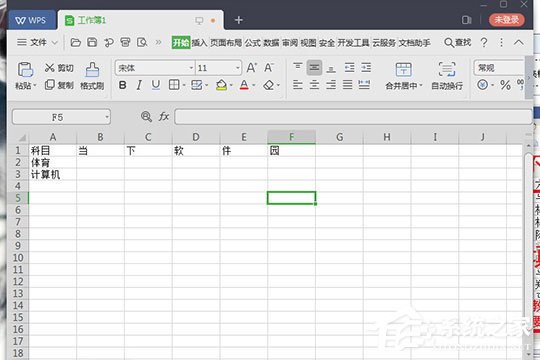Switch to the 数据 Data tab
The width and height of the screenshot is (540, 360).
(271, 43)
